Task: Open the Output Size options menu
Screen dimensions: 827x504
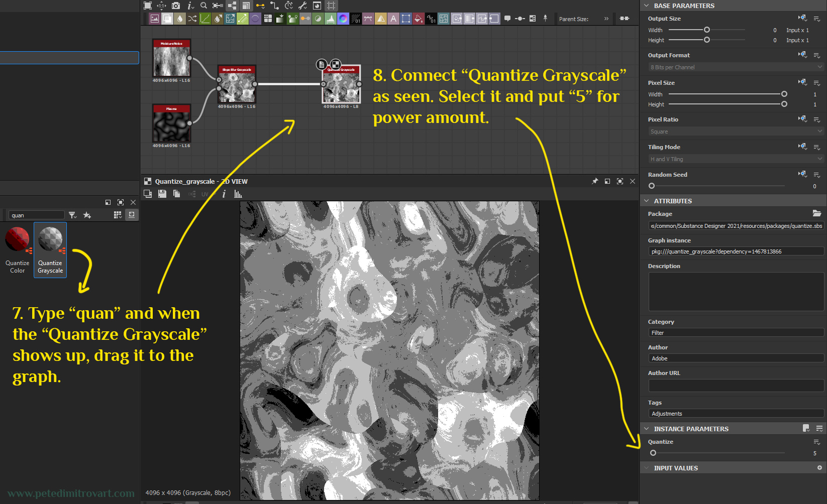Action: (817, 19)
